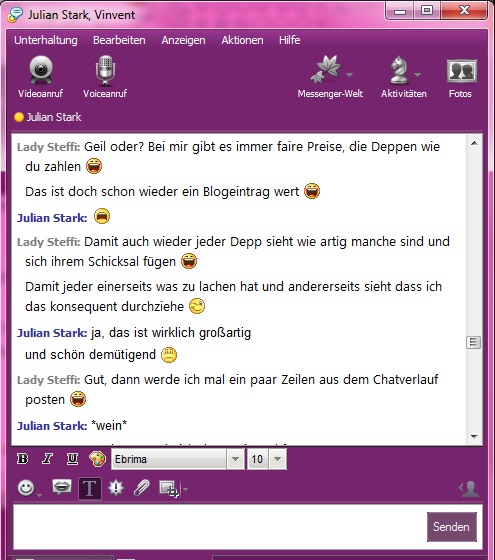Start a video call with Videoanruf icon
The image size is (495, 560).
tap(41, 70)
